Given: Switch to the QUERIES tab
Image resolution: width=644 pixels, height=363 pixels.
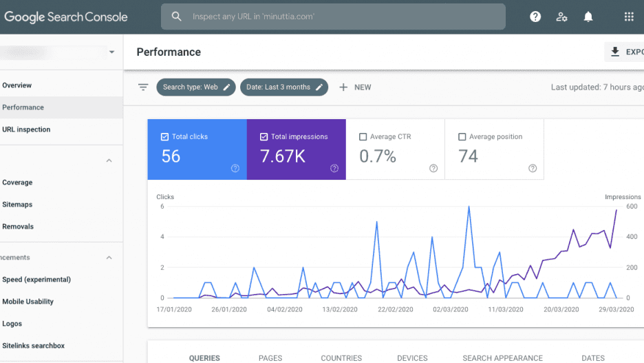Looking at the screenshot, I should (x=204, y=358).
